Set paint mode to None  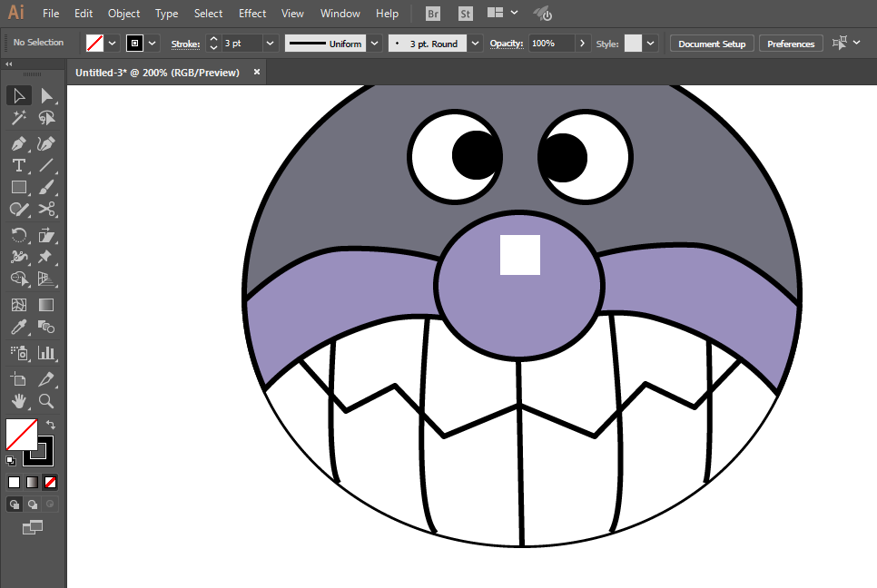[51, 482]
